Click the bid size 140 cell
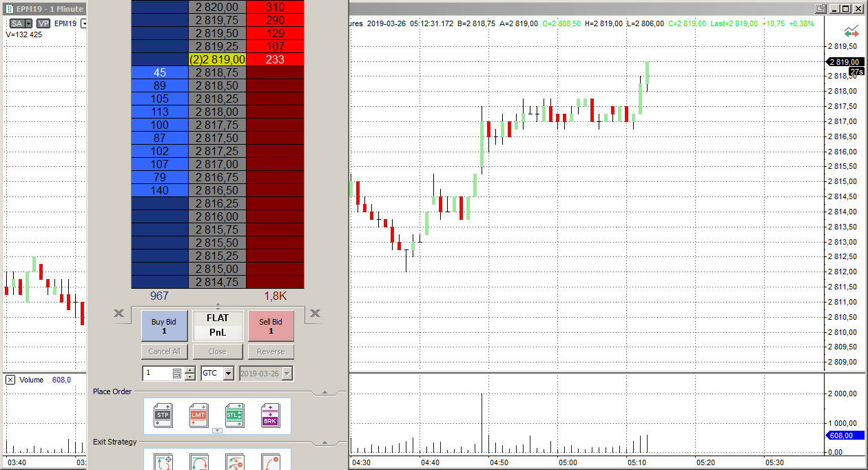Screen dimensions: 868x470 click(160, 191)
